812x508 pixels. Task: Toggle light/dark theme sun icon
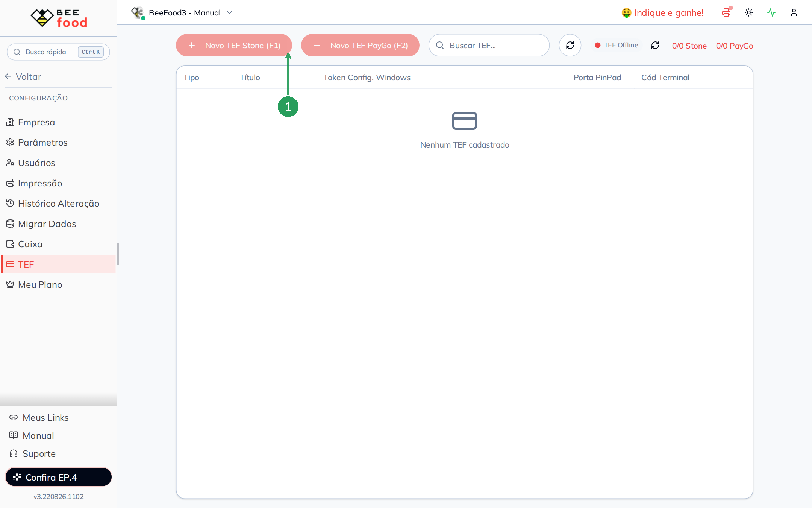pos(749,12)
